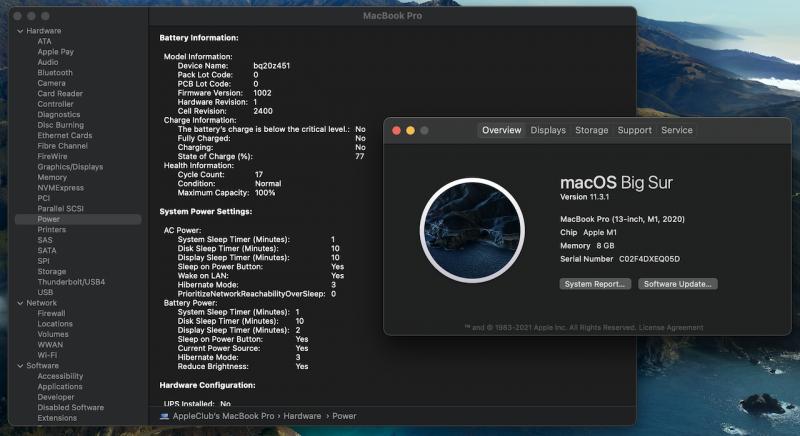Select Bluetooth in the sidebar

pyautogui.click(x=55, y=72)
